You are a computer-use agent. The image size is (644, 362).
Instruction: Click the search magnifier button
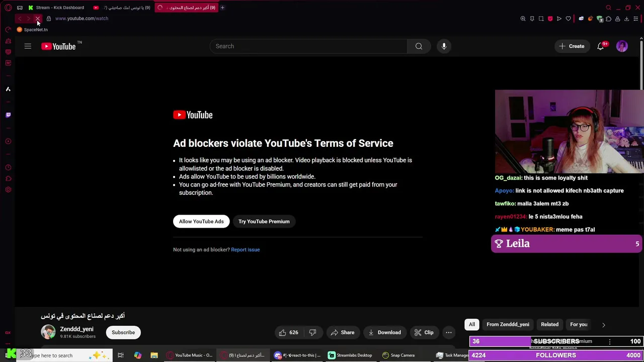click(419, 46)
